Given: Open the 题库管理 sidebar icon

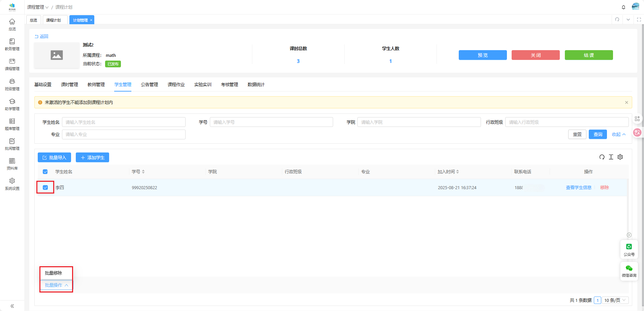Looking at the screenshot, I should pyautogui.click(x=12, y=124).
